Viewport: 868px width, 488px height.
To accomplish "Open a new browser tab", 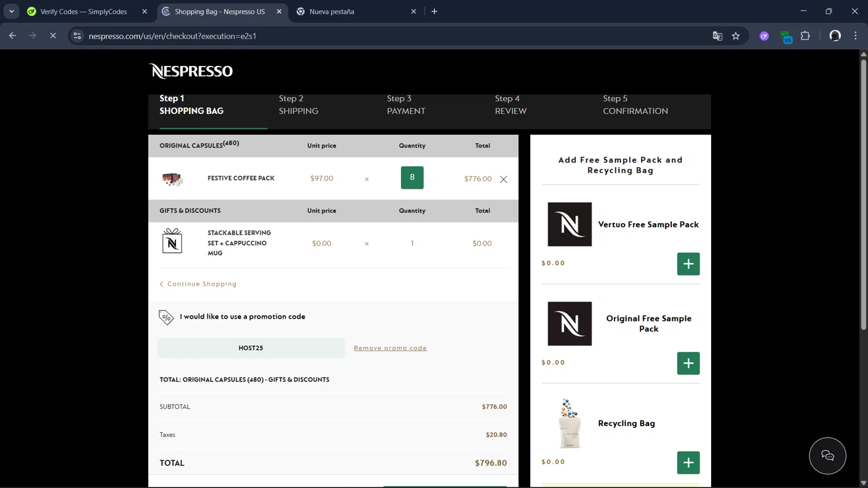I will point(434,12).
